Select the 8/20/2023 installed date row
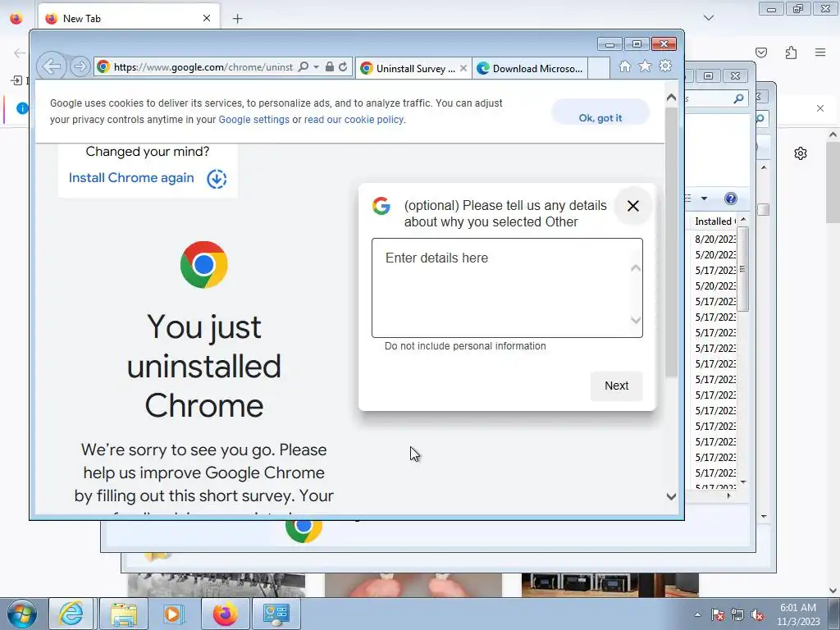 pos(714,239)
